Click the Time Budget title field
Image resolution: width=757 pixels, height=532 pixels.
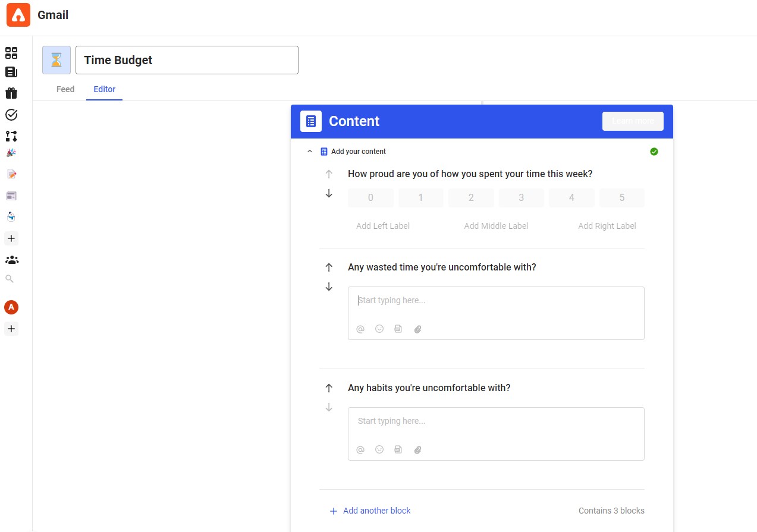tap(187, 60)
